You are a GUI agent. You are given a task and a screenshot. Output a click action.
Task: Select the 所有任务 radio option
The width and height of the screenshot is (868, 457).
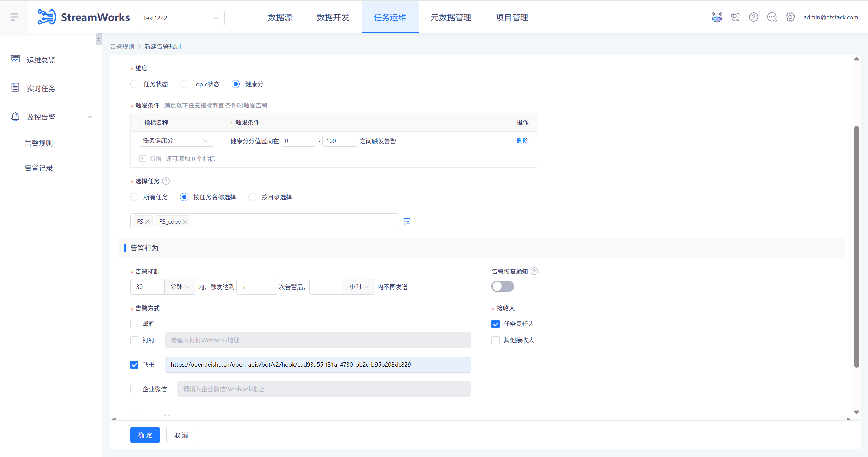click(x=134, y=197)
